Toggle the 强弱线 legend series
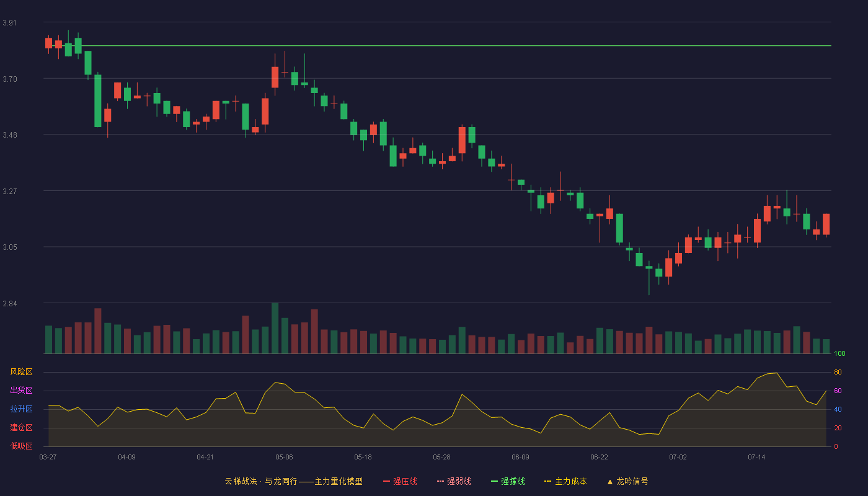The width and height of the screenshot is (868, 496). [454, 481]
